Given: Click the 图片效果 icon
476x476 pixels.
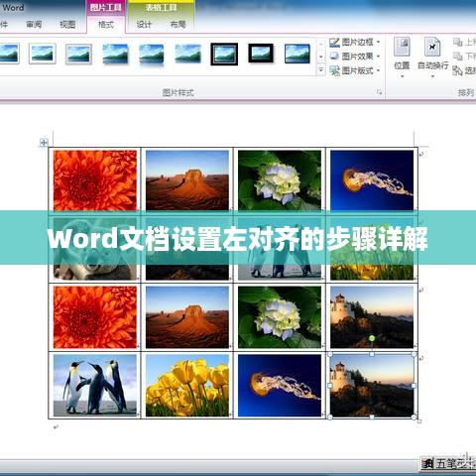Looking at the screenshot, I should pos(334,57).
